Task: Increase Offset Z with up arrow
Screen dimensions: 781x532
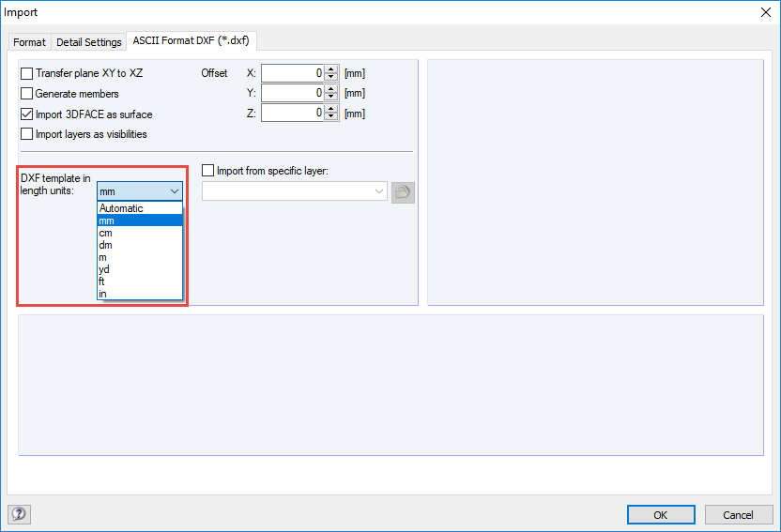Action: (x=331, y=109)
